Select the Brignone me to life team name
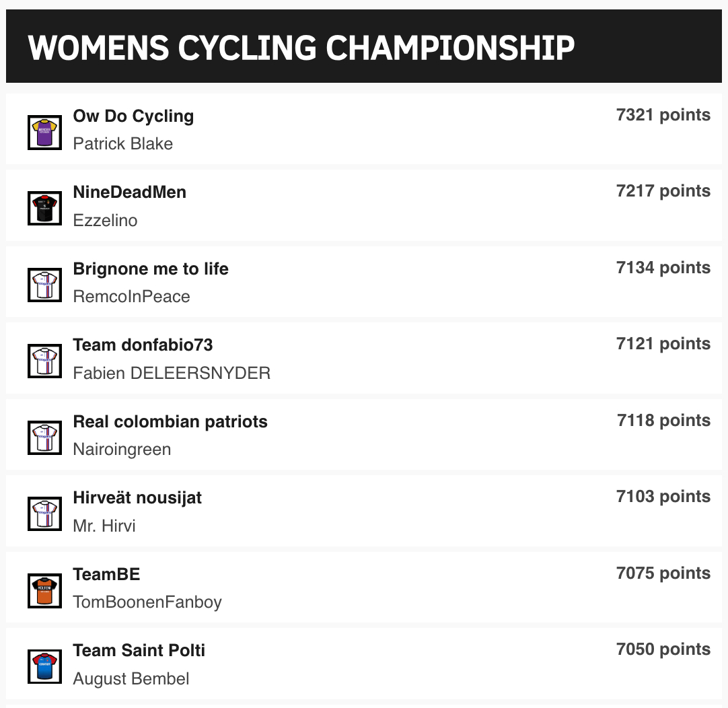The height and width of the screenshot is (708, 728). click(151, 269)
